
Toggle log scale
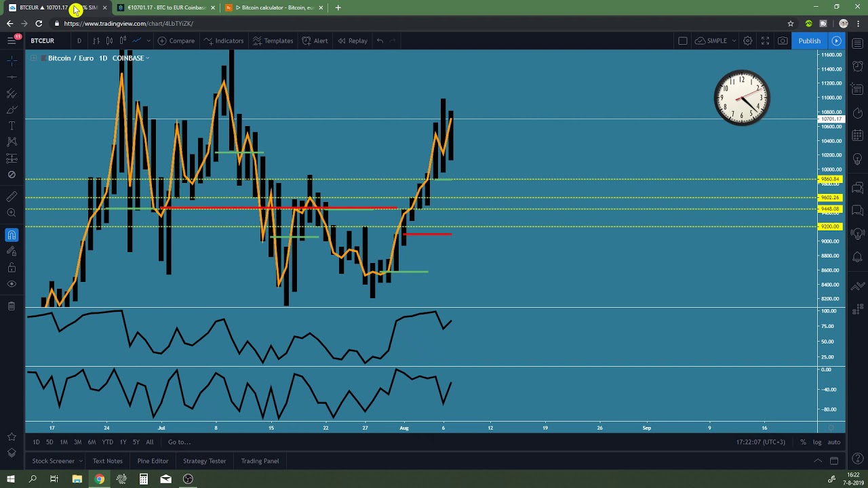point(817,442)
